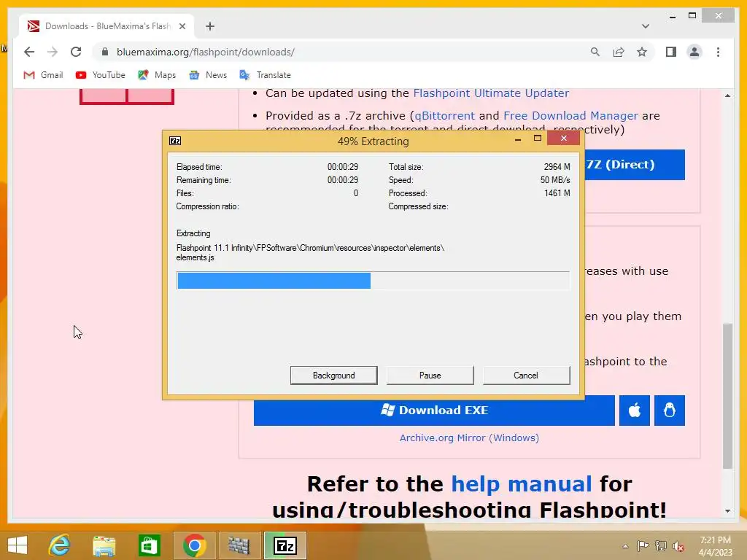The image size is (747, 560).
Task: Open the Chrome side panel icon
Action: (x=671, y=52)
